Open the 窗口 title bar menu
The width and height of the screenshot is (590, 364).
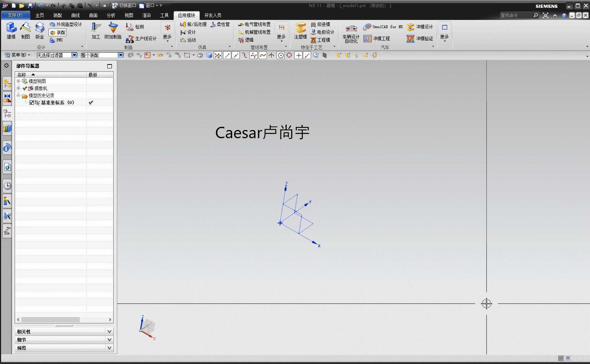tap(149, 5)
